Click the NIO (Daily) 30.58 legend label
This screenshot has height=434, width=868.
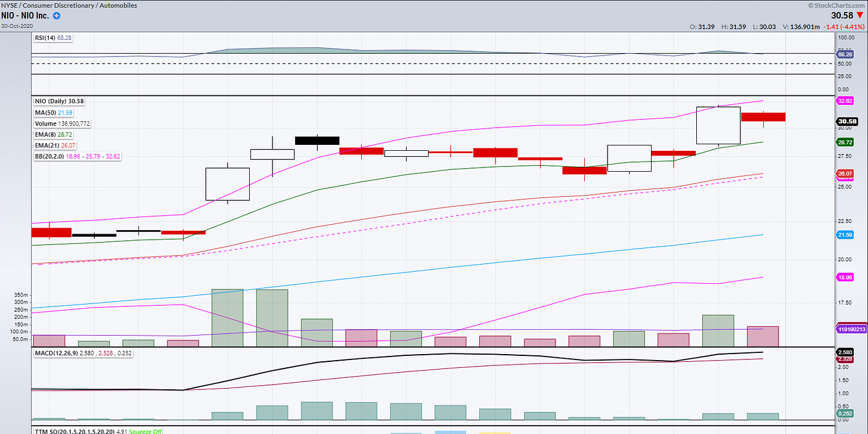click(x=58, y=101)
